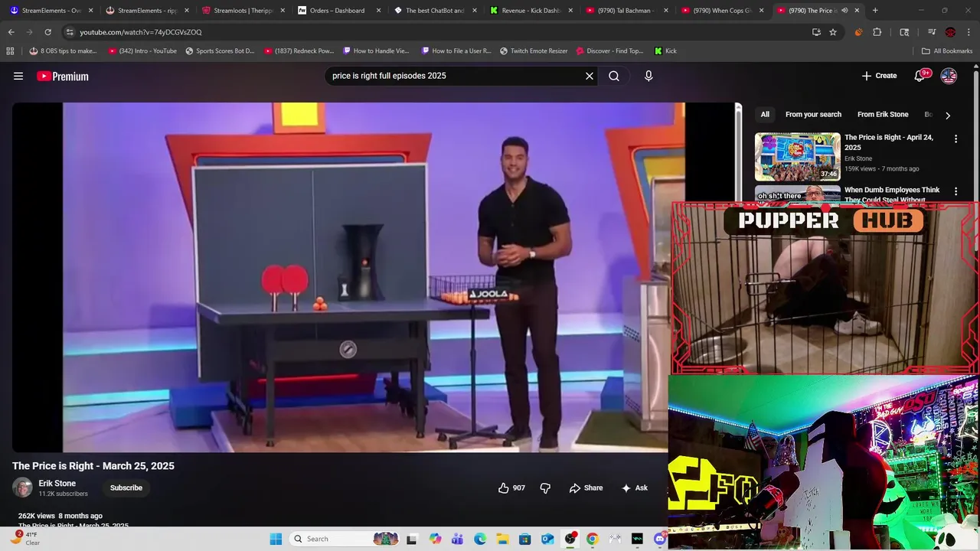
Task: Go to YouTube Premium home logo
Action: 63,76
